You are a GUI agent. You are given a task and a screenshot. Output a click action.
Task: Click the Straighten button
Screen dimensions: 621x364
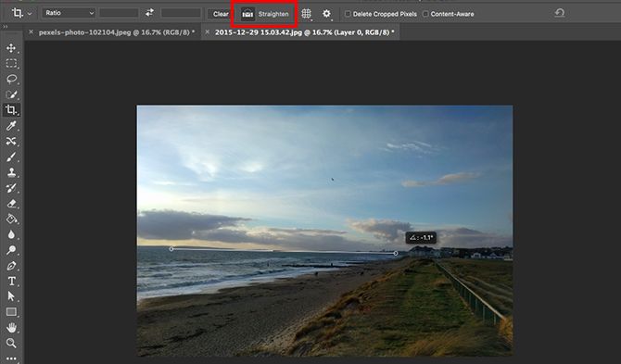(x=265, y=14)
